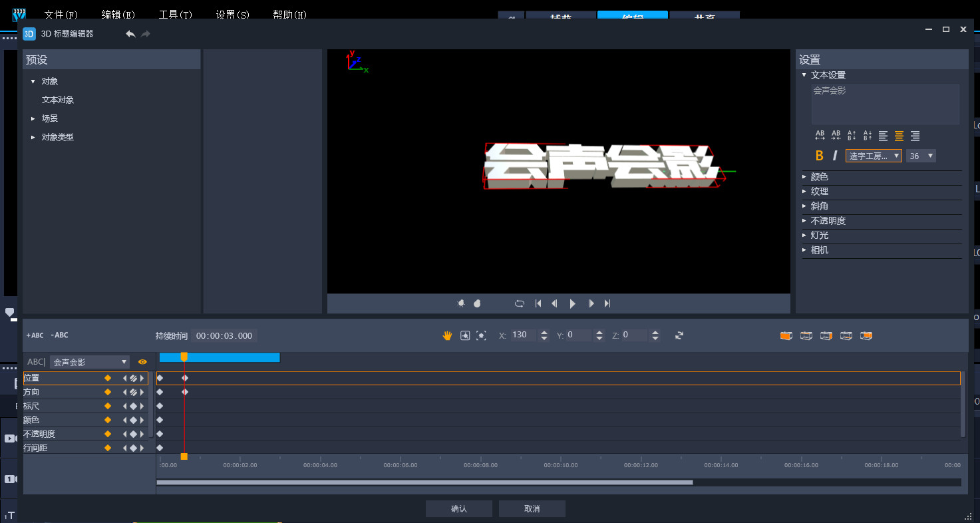
Task: Select the hand move tool
Action: tap(448, 335)
